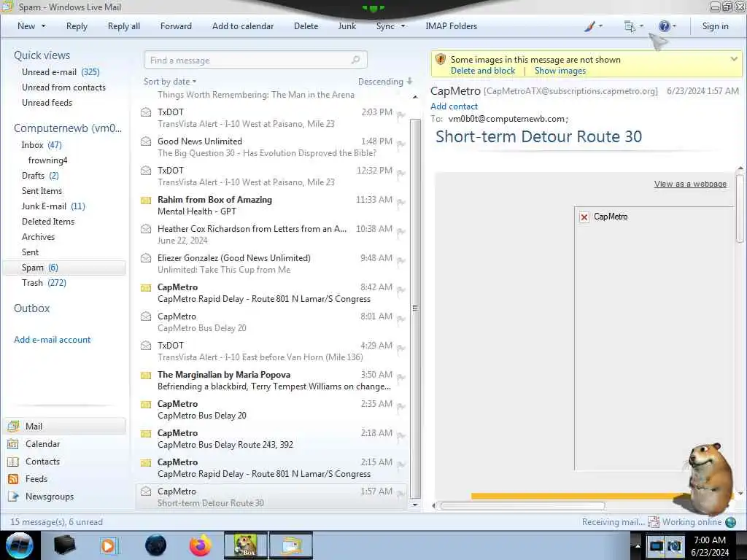The image size is (747, 560).
Task: Click Add to calendar
Action: coord(243,26)
